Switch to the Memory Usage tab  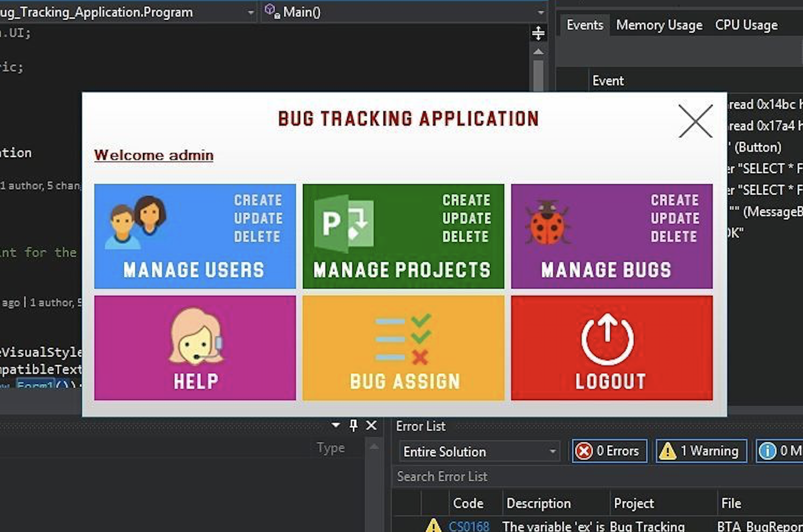(659, 25)
